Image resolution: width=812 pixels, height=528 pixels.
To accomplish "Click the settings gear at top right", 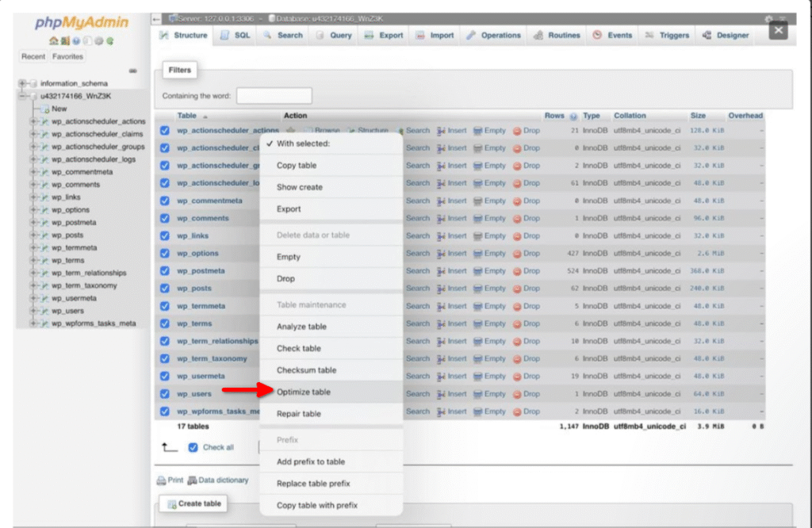I will point(768,19).
